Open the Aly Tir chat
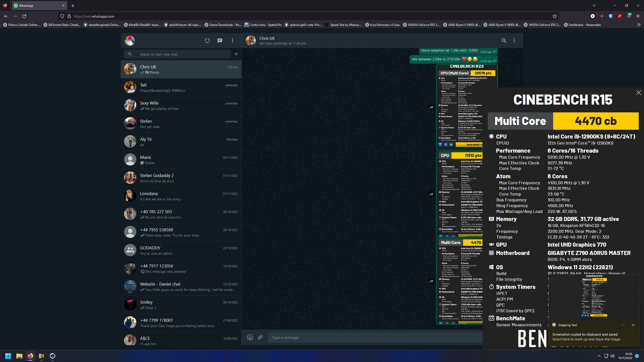 pyautogui.click(x=181, y=142)
